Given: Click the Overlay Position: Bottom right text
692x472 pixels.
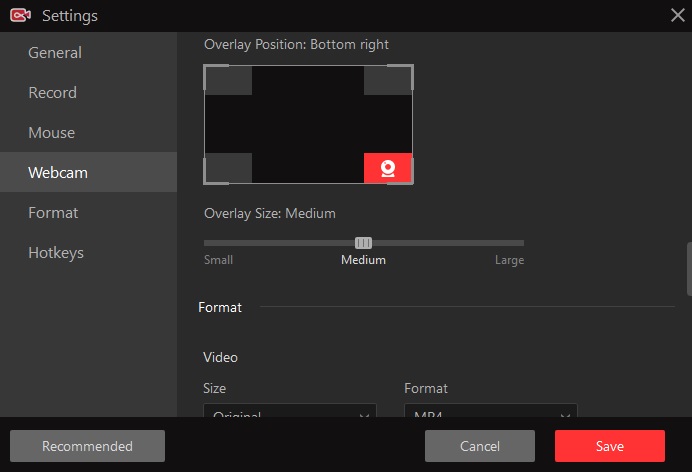Looking at the screenshot, I should (296, 45).
